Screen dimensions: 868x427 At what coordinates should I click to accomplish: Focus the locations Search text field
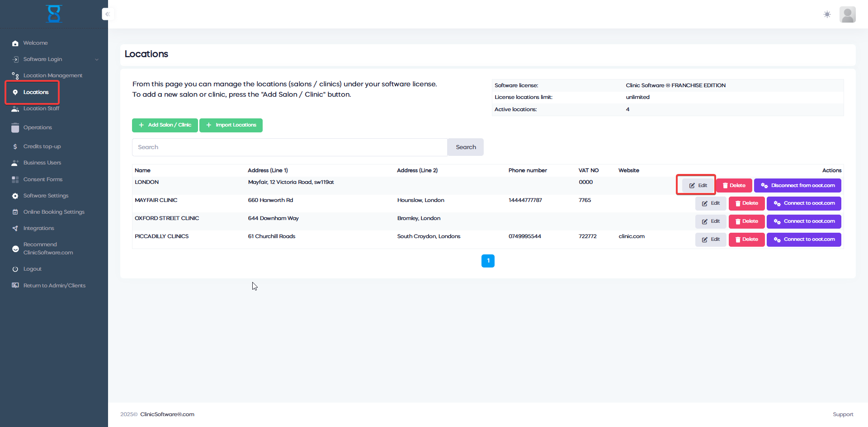[289, 147]
